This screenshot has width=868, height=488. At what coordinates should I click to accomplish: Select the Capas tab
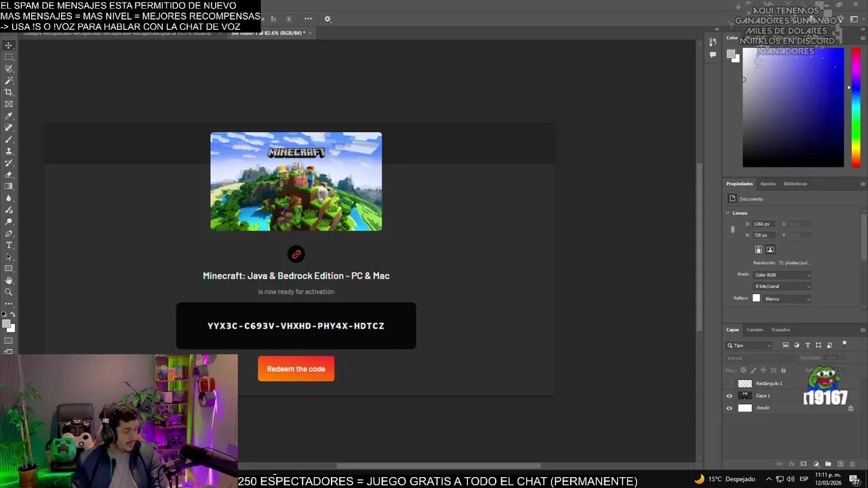[733, 330]
